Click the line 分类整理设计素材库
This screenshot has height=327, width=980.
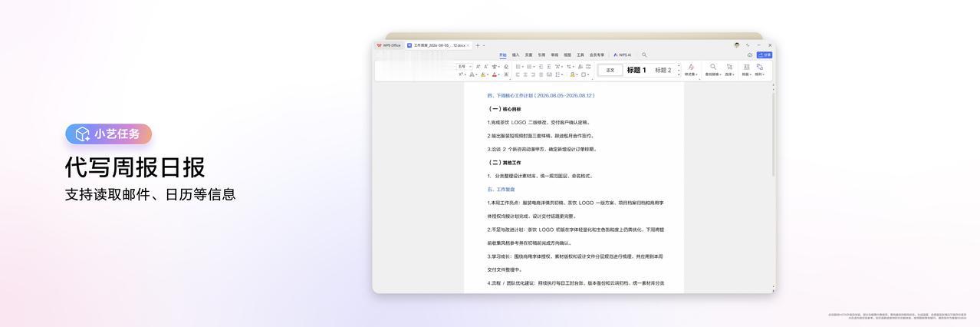click(x=540, y=176)
